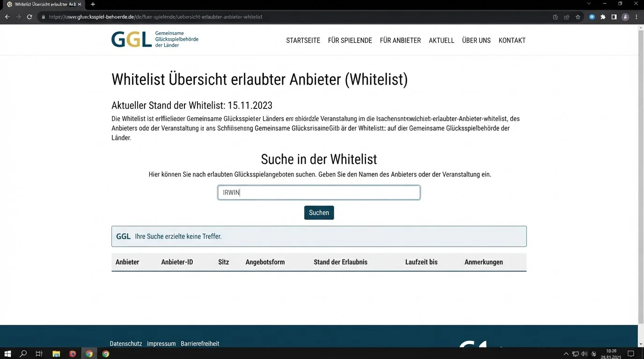Reload the page with the refresh icon
Image resolution: width=644 pixels, height=359 pixels.
pos(29,17)
